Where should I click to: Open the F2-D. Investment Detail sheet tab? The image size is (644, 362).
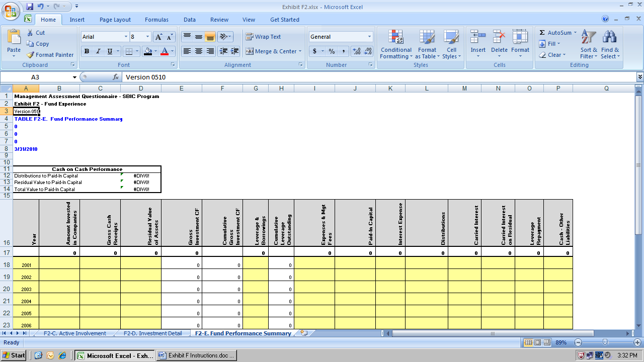[153, 333]
